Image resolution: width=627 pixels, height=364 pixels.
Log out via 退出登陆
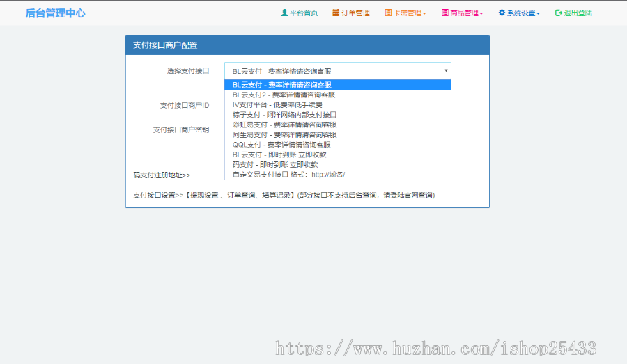[x=574, y=13]
